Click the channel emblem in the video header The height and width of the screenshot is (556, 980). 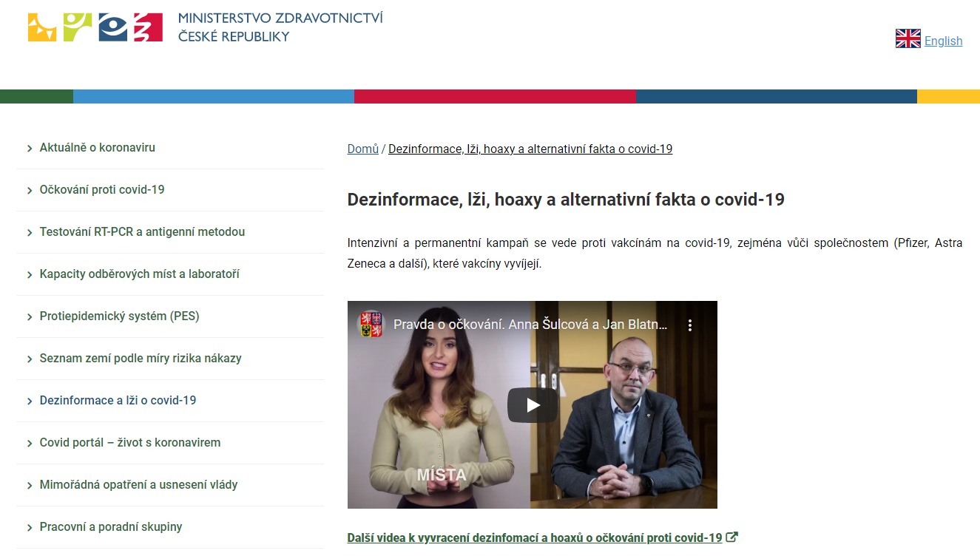tap(371, 325)
